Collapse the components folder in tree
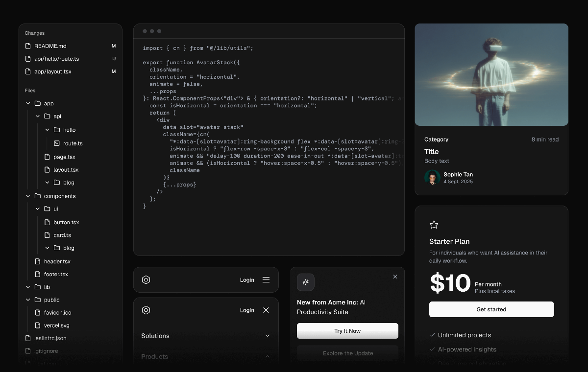 coord(28,196)
